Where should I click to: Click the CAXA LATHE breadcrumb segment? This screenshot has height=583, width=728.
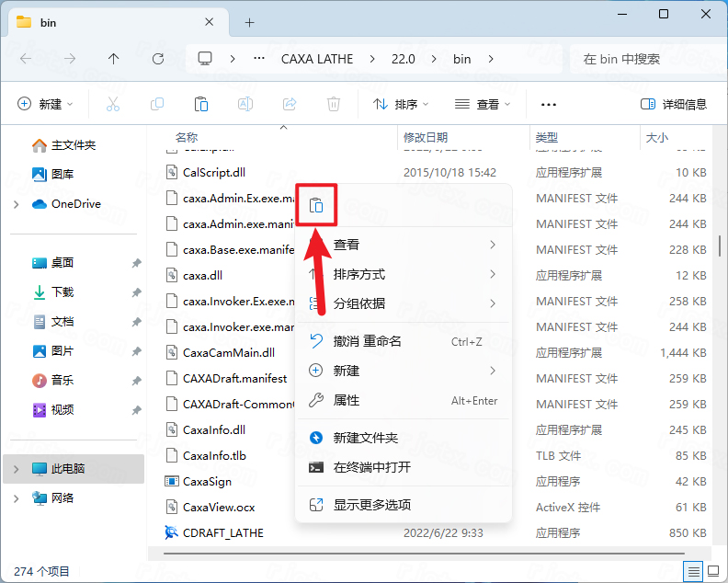[x=315, y=59]
